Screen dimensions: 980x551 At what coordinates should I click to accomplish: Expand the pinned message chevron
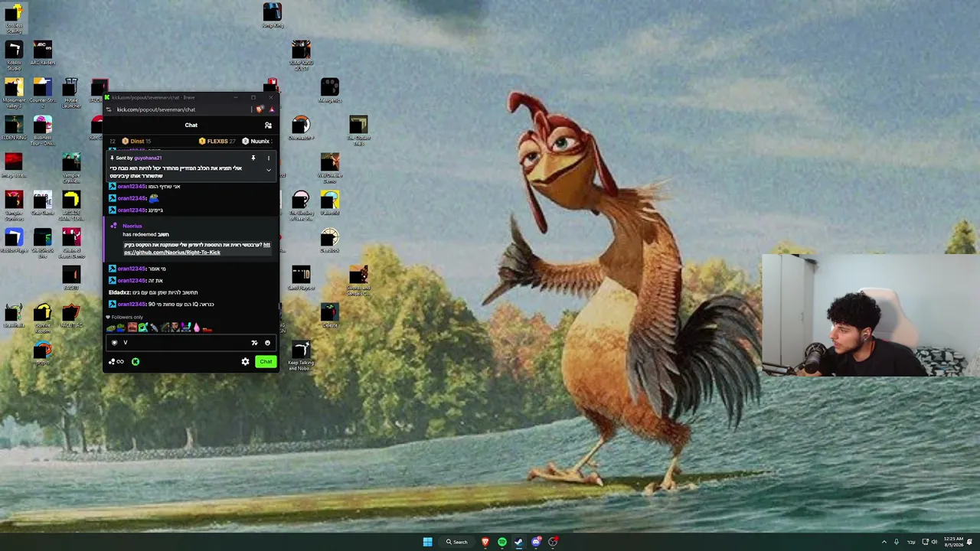tap(268, 170)
